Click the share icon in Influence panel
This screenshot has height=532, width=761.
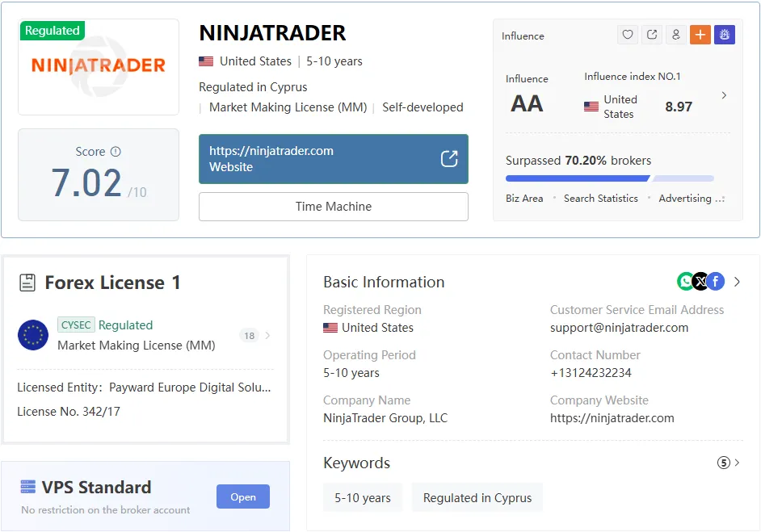(652, 35)
